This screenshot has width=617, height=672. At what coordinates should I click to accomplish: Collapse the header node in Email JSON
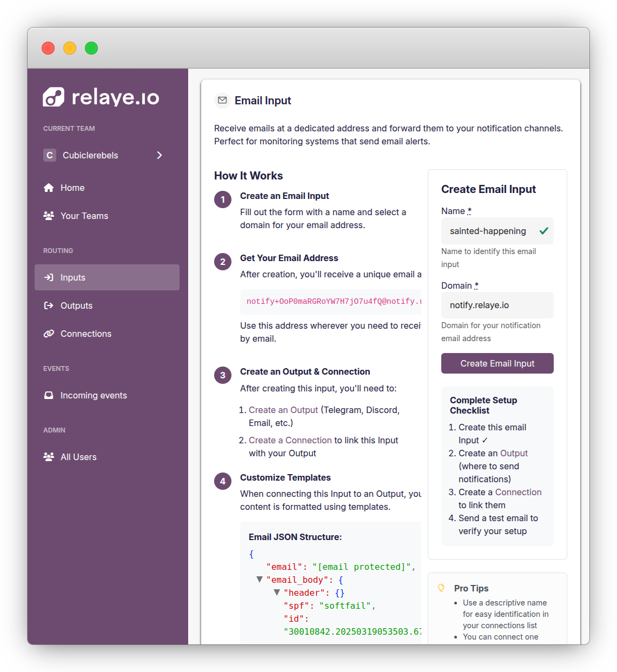277,593
